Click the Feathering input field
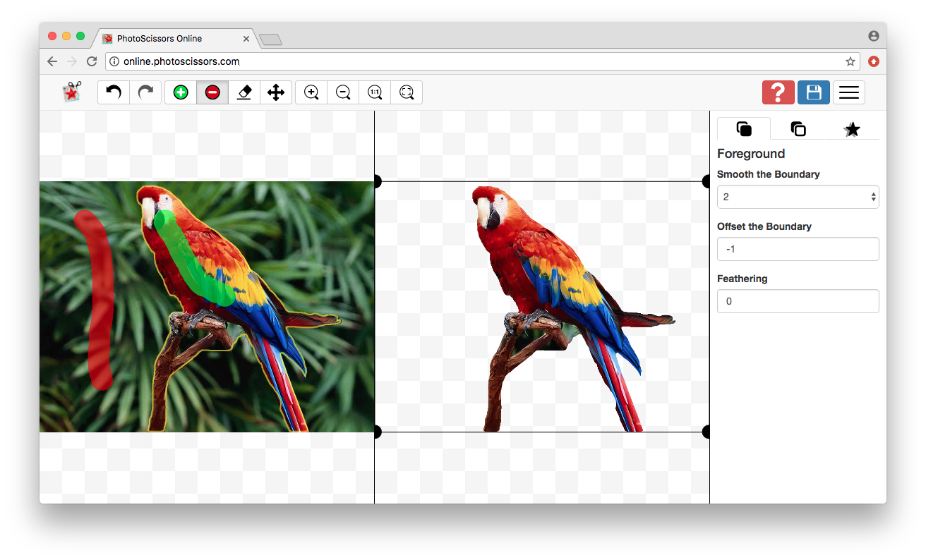The width and height of the screenshot is (926, 560). pos(798,301)
